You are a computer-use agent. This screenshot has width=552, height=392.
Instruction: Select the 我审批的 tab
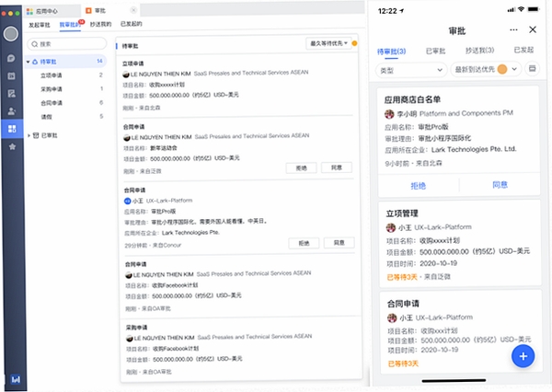pos(70,25)
